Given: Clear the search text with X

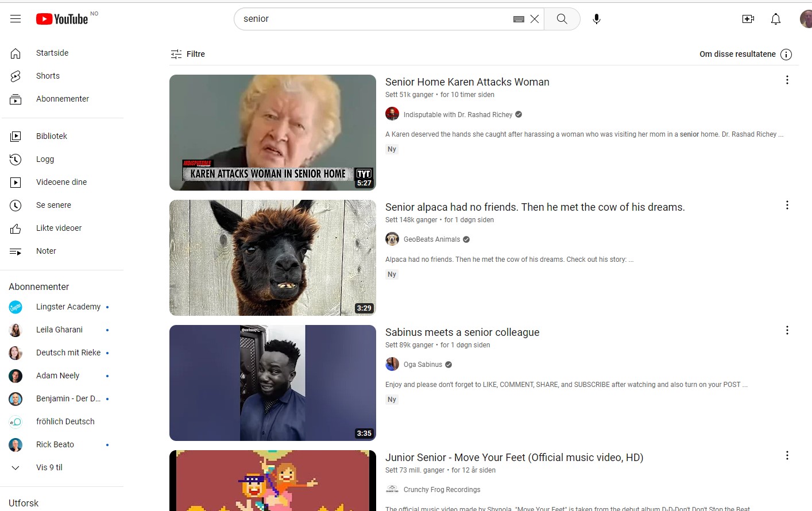Looking at the screenshot, I should [x=535, y=19].
